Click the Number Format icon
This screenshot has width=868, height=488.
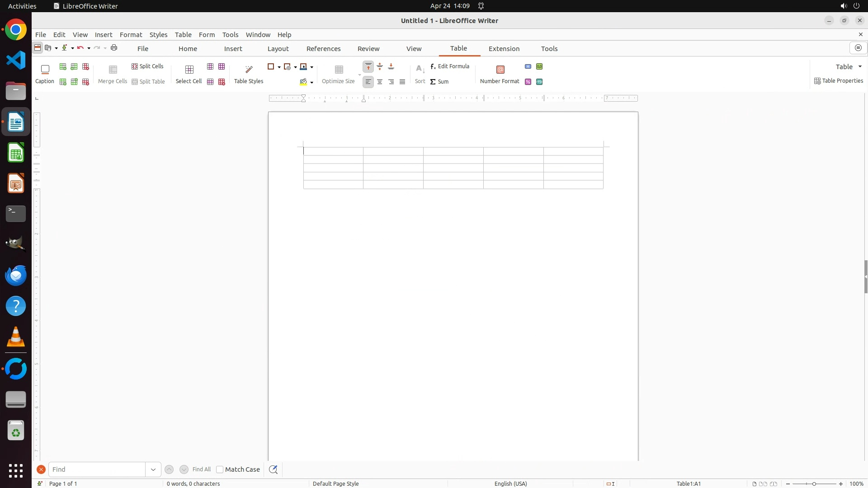click(x=500, y=70)
